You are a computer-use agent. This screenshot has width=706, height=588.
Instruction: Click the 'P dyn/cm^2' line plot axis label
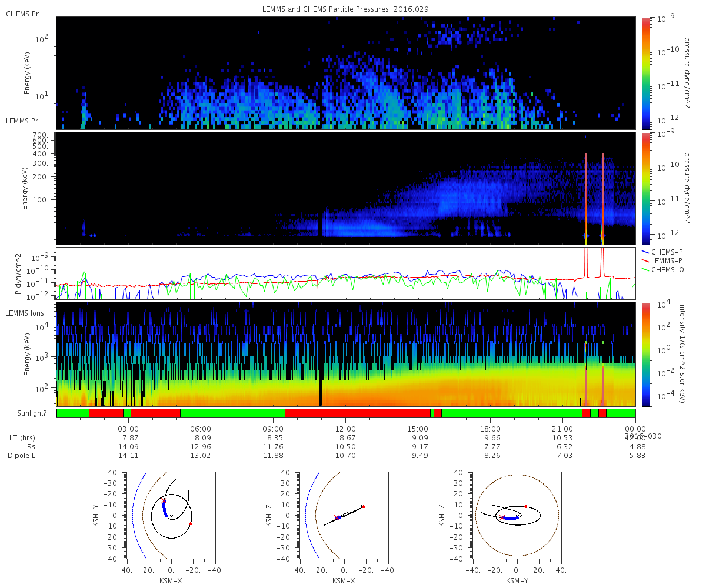pos(18,273)
